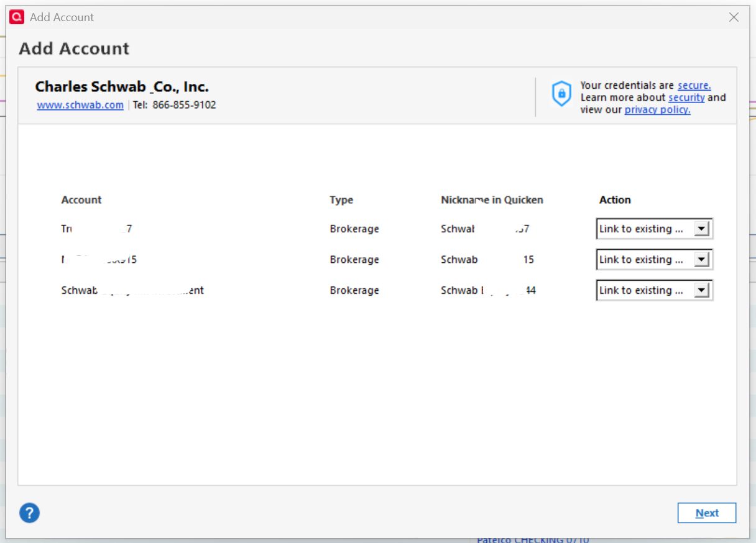
Task: Click the Next button
Action: [707, 513]
